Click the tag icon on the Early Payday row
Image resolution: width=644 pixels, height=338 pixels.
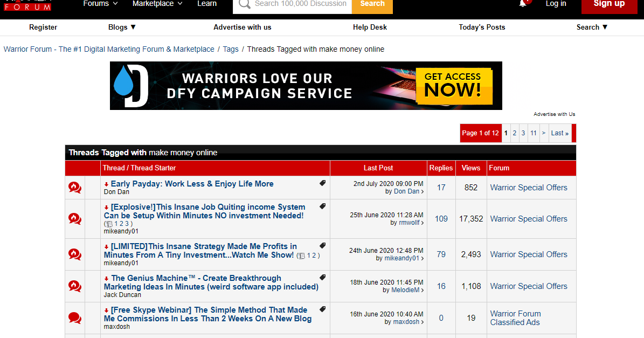(x=322, y=183)
